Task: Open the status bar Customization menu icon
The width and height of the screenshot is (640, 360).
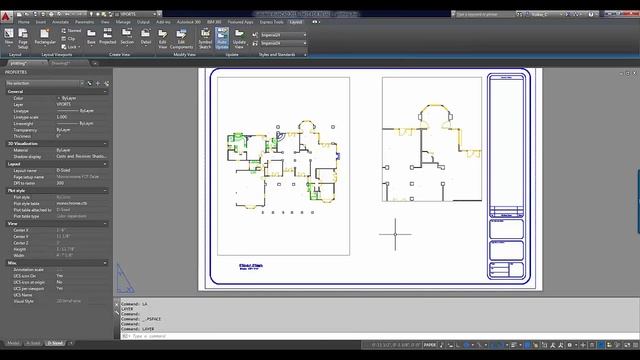Action: (636, 345)
